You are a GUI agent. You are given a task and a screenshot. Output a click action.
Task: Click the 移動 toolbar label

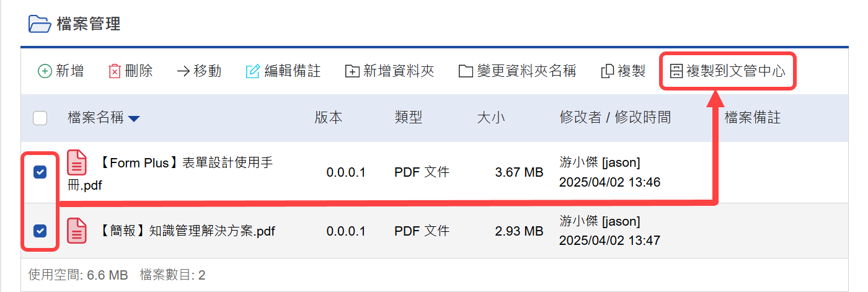tap(208, 71)
